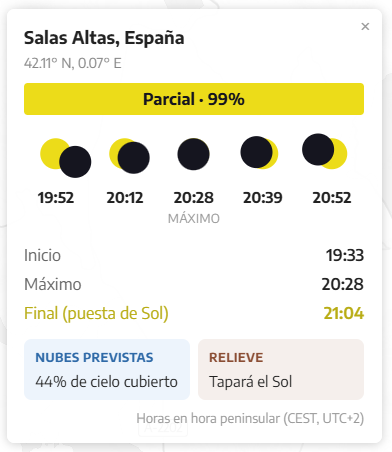Click the eclipse phase icon at 20:12
392x452 pixels.
(129, 156)
